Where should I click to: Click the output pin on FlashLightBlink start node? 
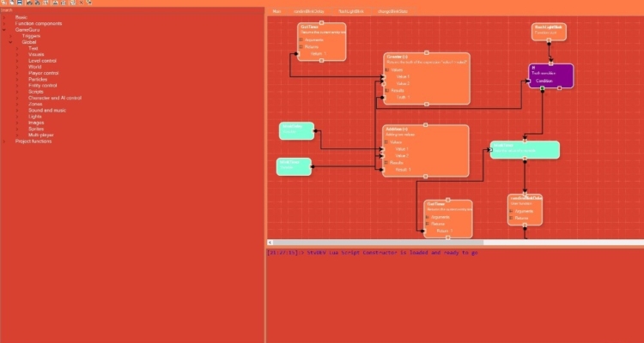coord(549,40)
